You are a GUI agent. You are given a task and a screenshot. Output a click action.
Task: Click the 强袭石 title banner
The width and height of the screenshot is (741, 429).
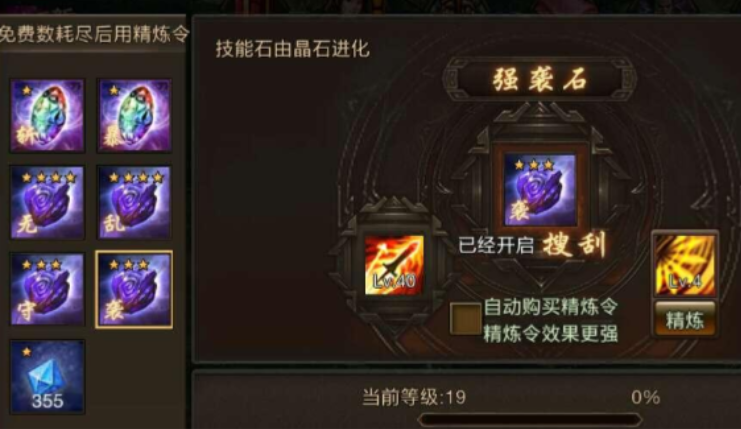[540, 79]
